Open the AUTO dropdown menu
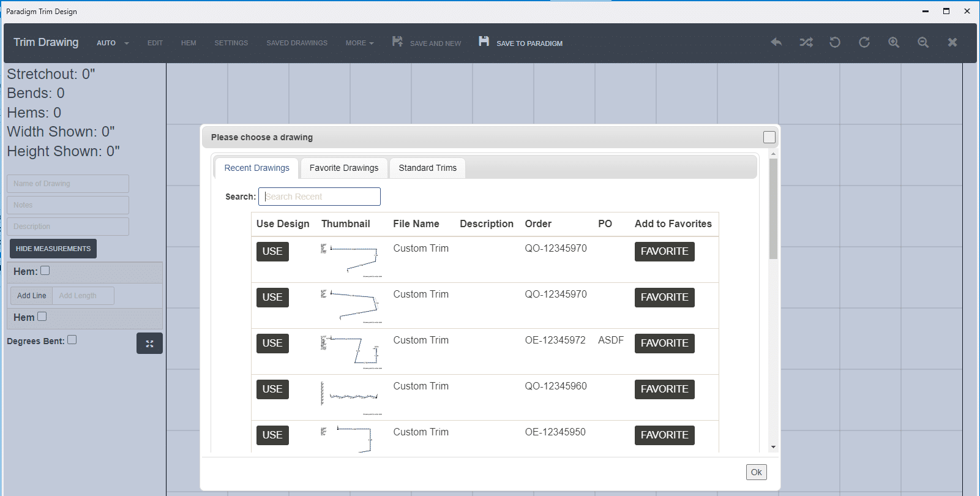 (x=113, y=43)
